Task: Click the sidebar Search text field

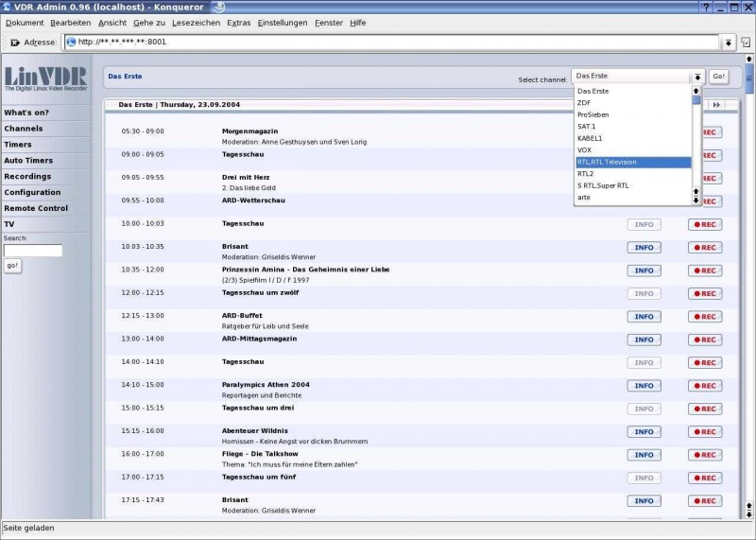Action: tap(33, 251)
